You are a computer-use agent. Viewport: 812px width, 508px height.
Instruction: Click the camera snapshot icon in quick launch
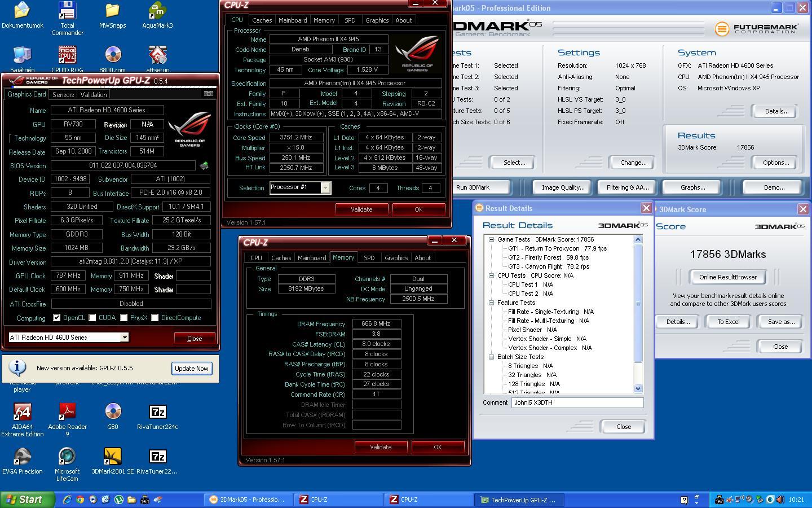click(145, 500)
